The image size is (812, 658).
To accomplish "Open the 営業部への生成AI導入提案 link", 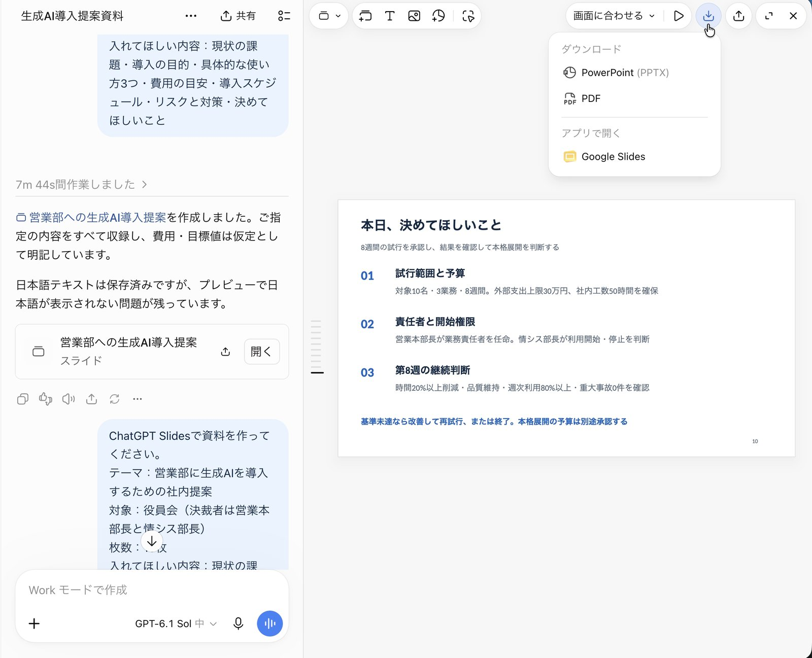I will (91, 218).
